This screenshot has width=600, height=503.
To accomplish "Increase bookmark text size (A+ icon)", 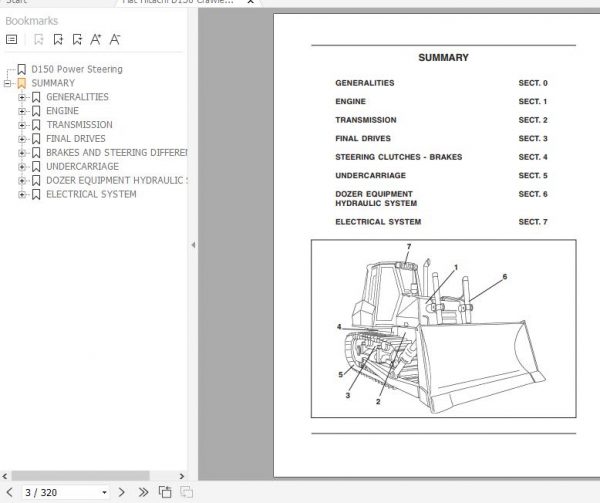I will click(96, 39).
